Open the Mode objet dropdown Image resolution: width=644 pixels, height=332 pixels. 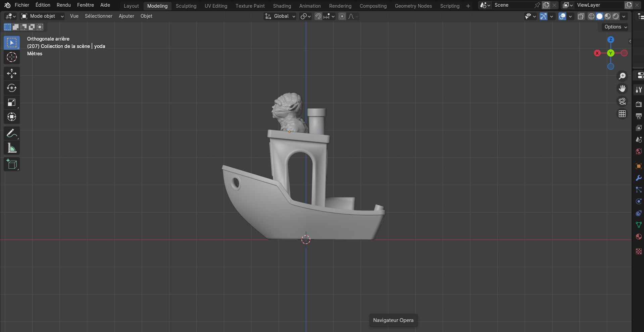[x=42, y=16]
